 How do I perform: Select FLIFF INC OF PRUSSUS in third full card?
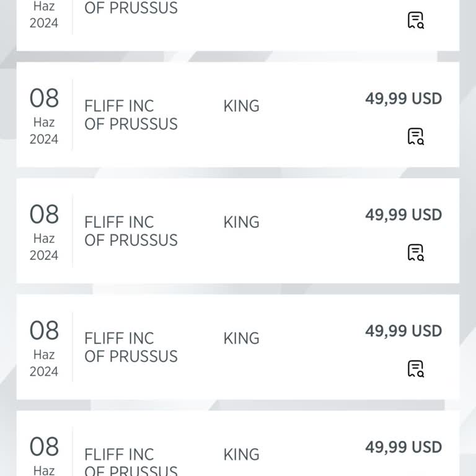pos(131,347)
